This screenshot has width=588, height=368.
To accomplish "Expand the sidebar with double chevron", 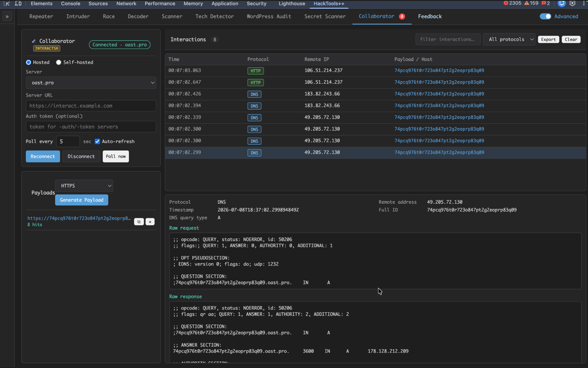I will (x=7, y=17).
